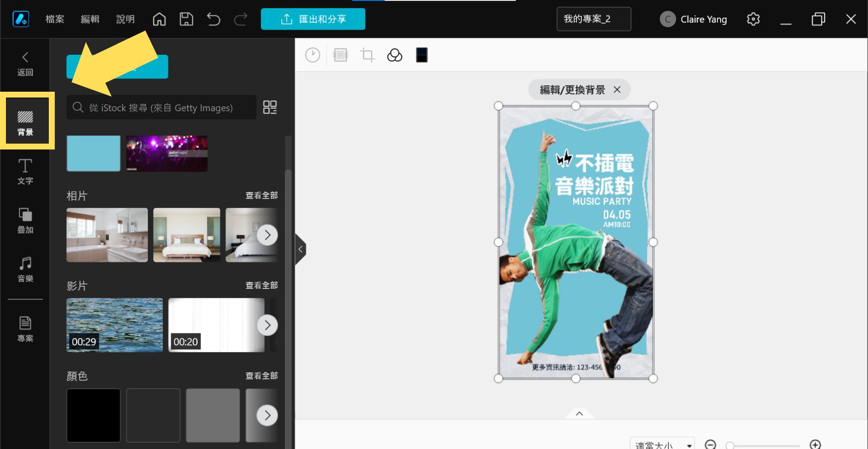Click the iStock search field
Screen dimensions: 868x449
(161, 107)
